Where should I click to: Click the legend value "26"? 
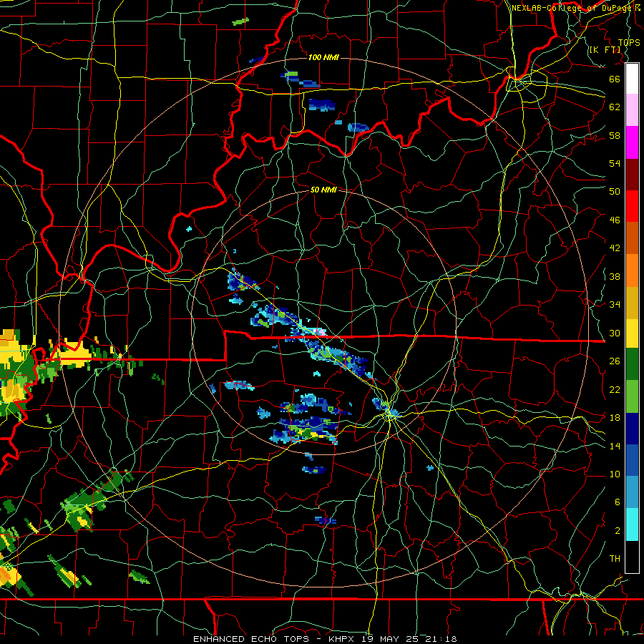pos(615,361)
